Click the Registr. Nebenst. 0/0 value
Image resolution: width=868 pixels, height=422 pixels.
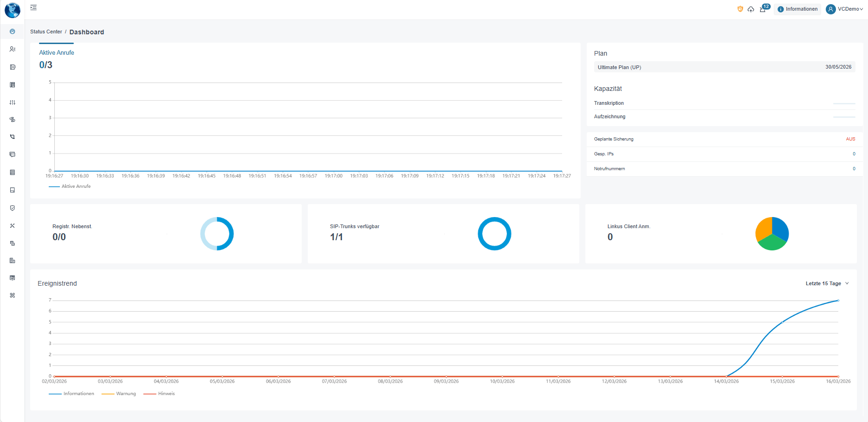59,237
